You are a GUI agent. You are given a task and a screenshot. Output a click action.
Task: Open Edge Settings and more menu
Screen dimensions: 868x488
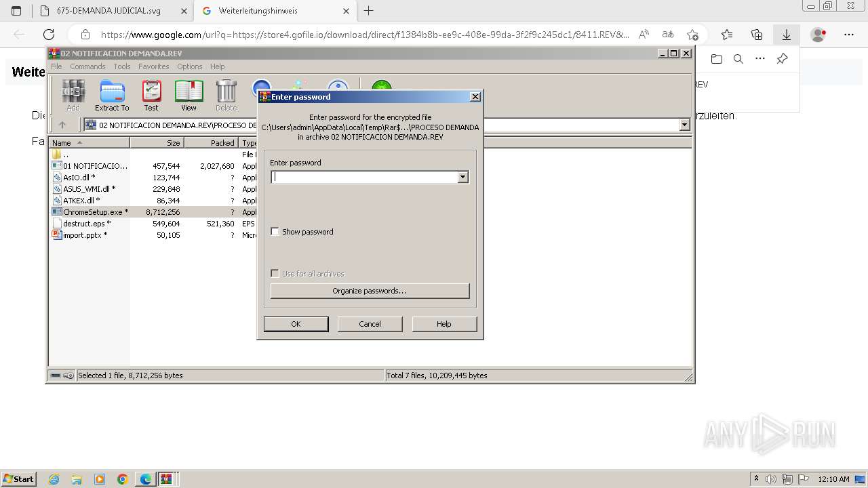pos(849,35)
